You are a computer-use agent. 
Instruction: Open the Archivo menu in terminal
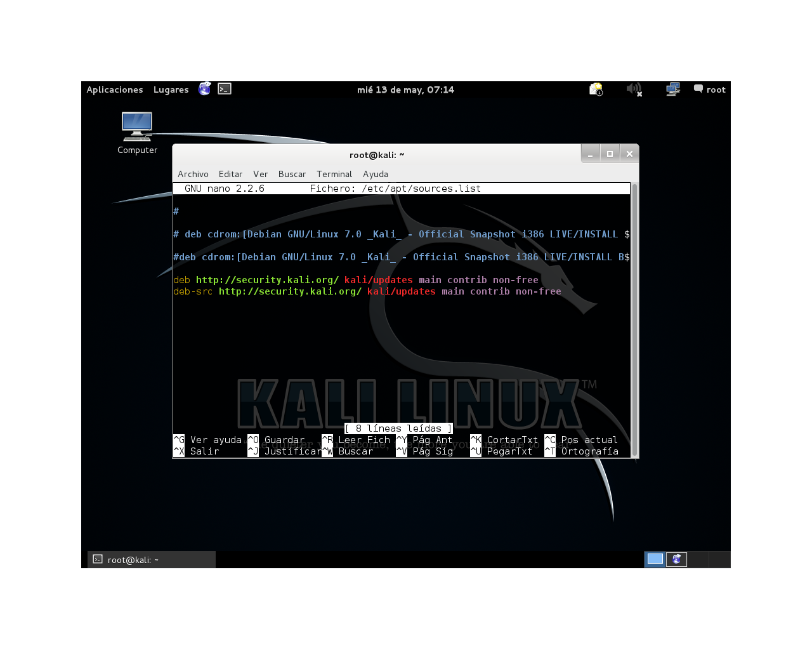193,174
